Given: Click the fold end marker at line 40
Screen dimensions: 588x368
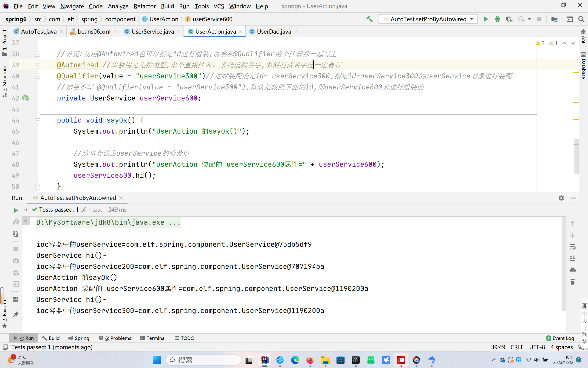Looking at the screenshot, I should pyautogui.click(x=37, y=76).
